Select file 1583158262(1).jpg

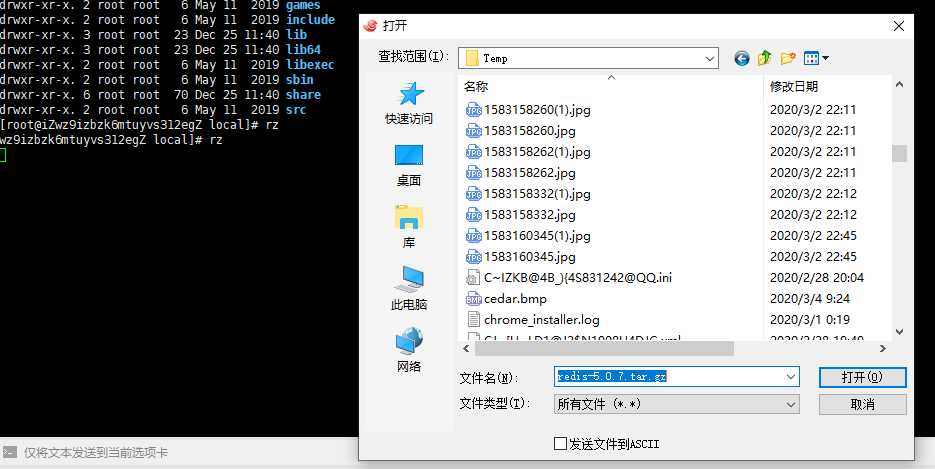point(537,151)
